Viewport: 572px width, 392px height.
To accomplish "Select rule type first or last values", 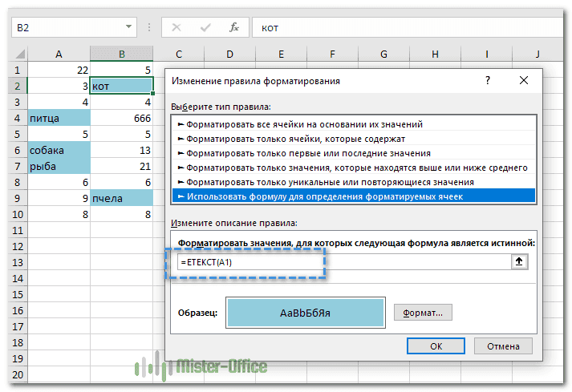I will pyautogui.click(x=354, y=153).
